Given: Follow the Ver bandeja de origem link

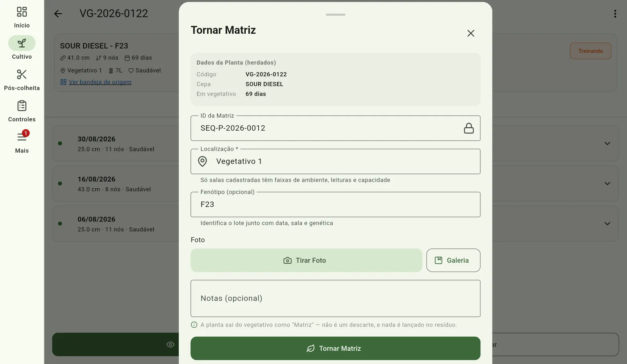Looking at the screenshot, I should (x=100, y=82).
